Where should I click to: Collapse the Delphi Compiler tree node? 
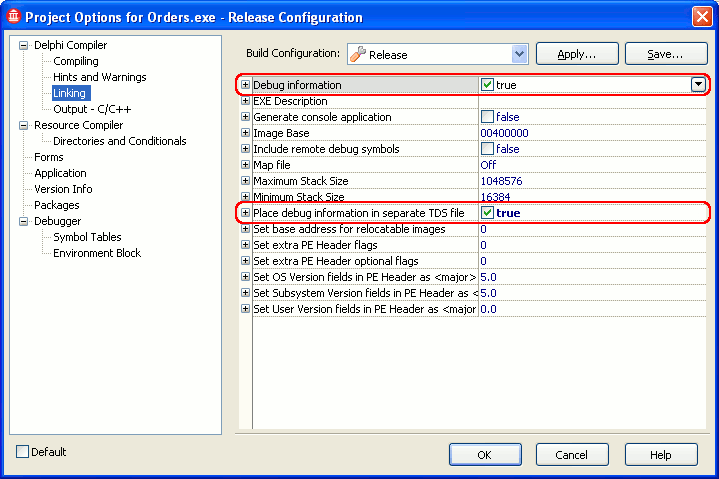coord(24,46)
